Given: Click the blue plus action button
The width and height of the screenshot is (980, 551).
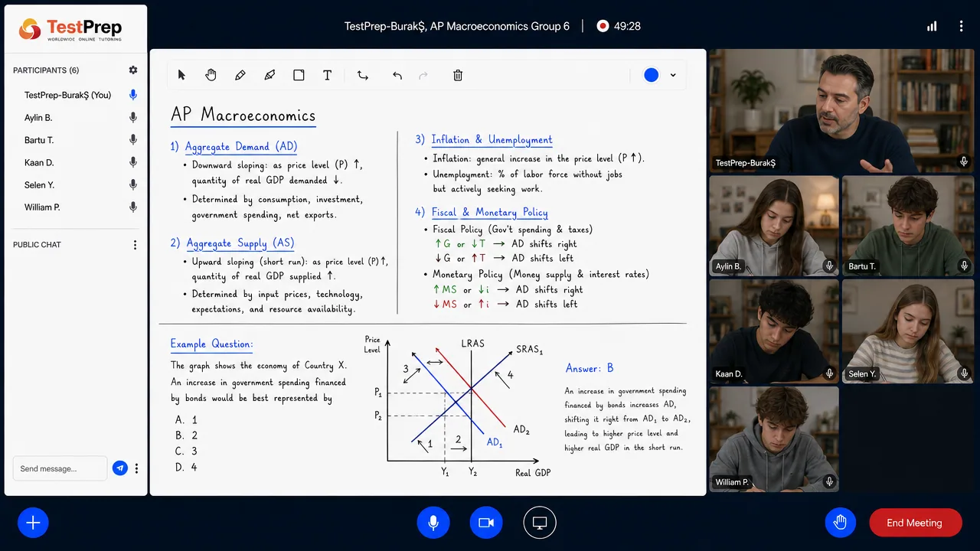Looking at the screenshot, I should click(33, 523).
